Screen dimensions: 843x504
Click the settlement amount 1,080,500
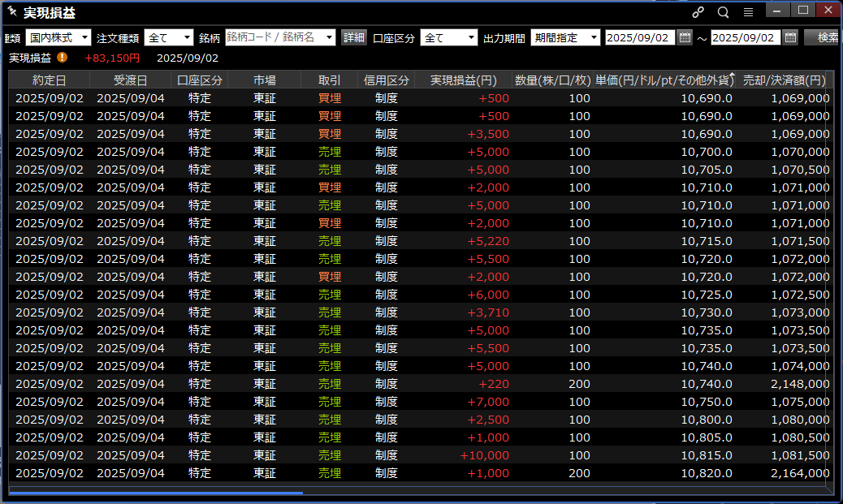[800, 437]
